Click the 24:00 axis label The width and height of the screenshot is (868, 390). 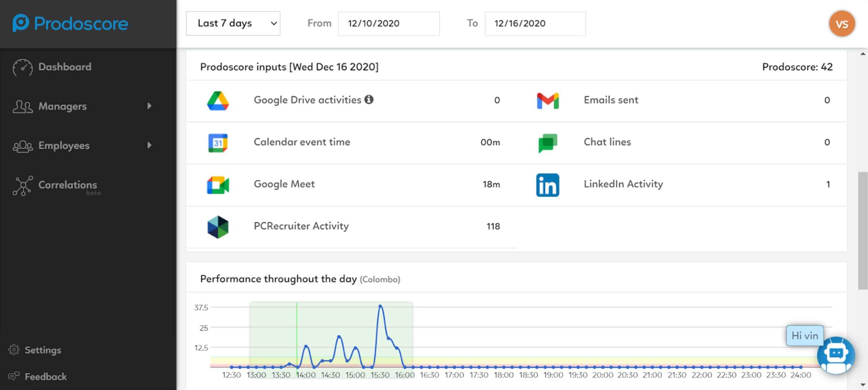(x=801, y=375)
